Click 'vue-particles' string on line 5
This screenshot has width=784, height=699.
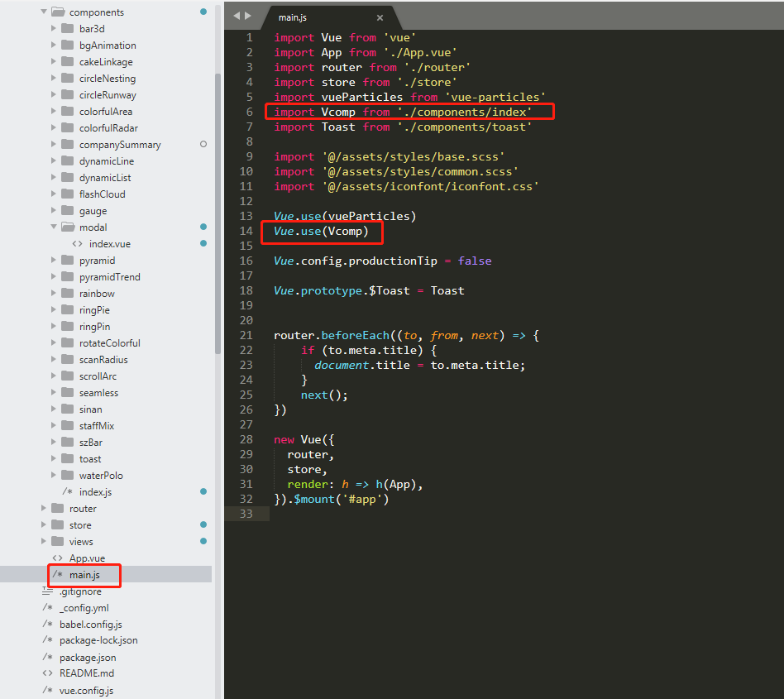(495, 97)
